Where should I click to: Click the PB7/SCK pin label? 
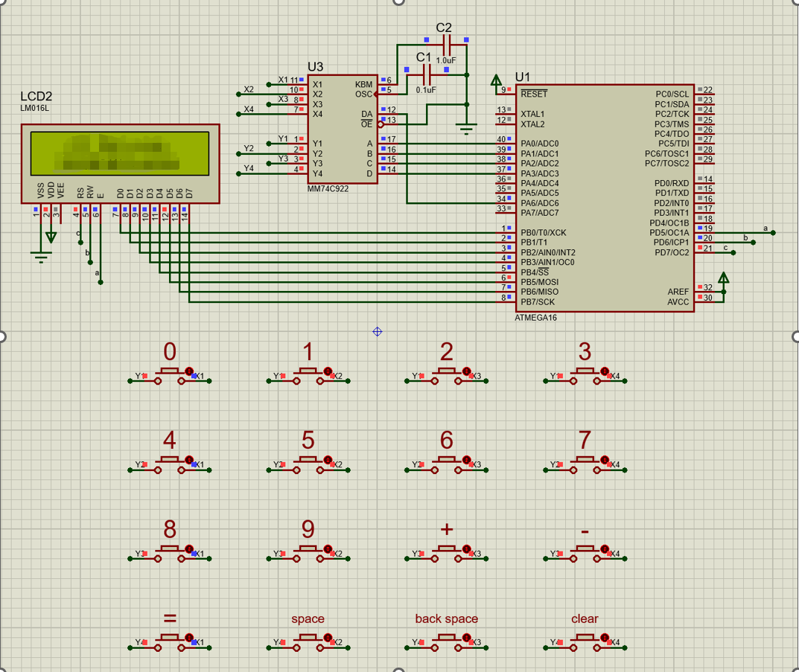(538, 302)
